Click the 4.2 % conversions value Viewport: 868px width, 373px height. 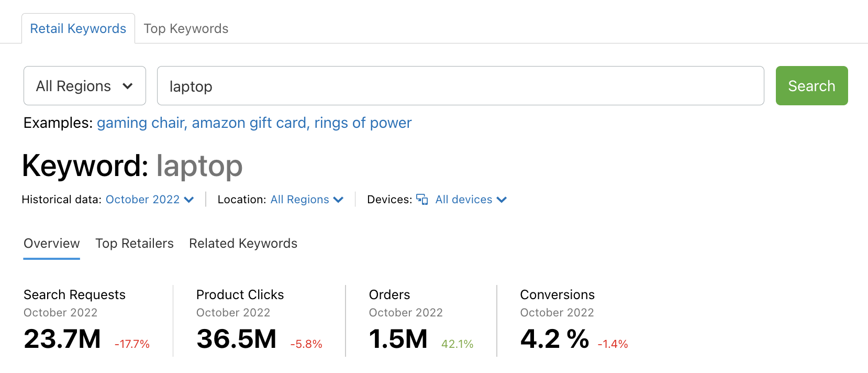[x=554, y=339]
